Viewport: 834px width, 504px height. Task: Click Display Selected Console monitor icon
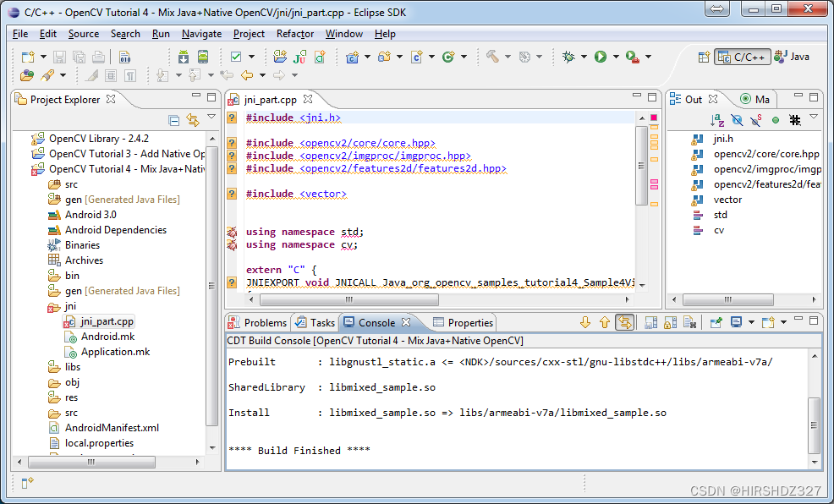coord(736,322)
